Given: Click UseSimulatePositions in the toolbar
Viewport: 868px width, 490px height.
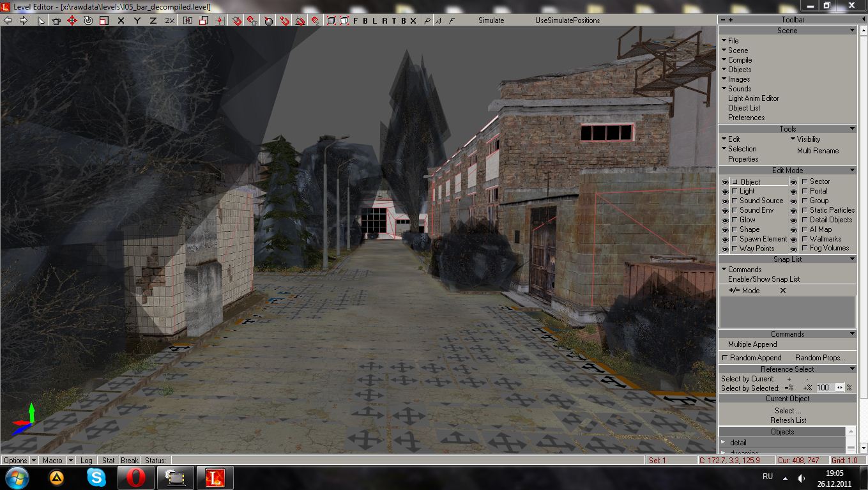Looking at the screenshot, I should (x=567, y=20).
